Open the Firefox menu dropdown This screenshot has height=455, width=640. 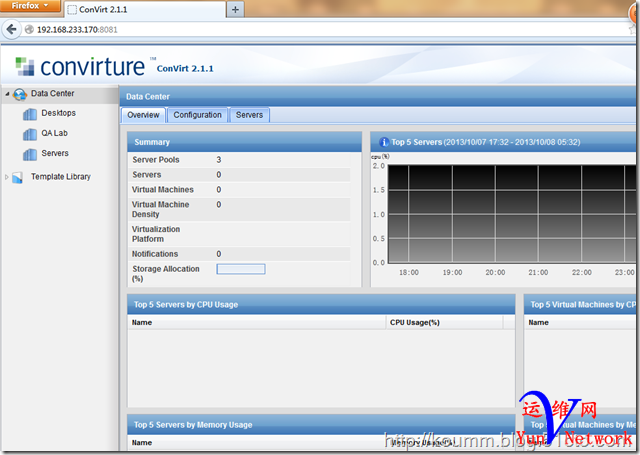pos(29,6)
